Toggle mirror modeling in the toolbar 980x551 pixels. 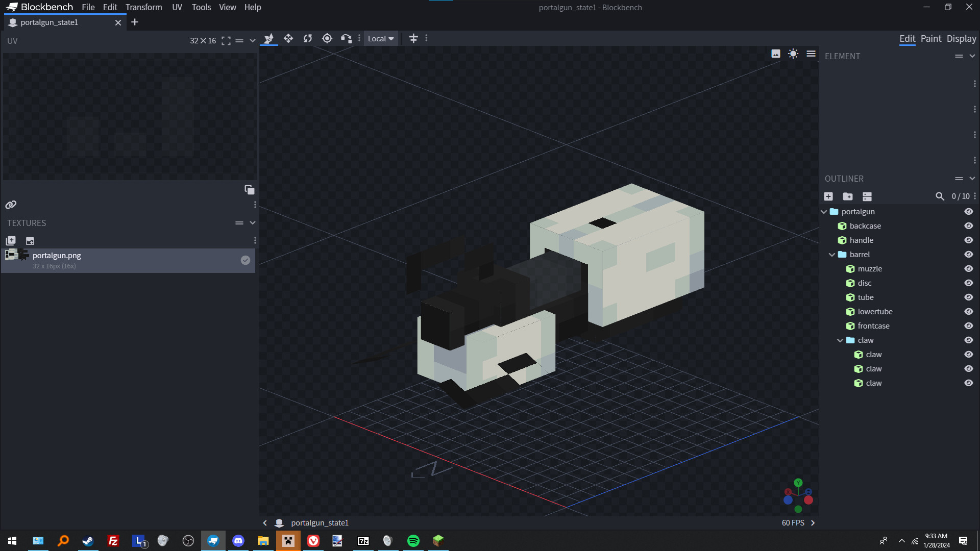(x=413, y=38)
